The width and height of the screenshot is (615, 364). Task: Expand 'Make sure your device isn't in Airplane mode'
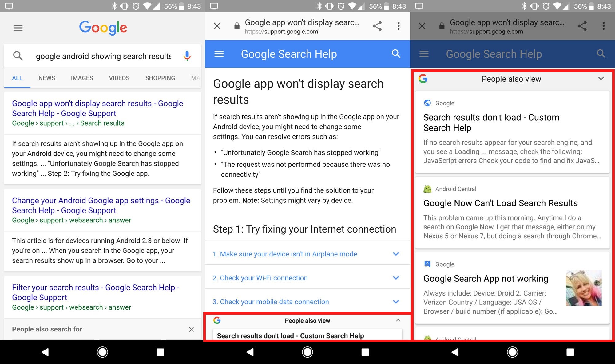307,254
